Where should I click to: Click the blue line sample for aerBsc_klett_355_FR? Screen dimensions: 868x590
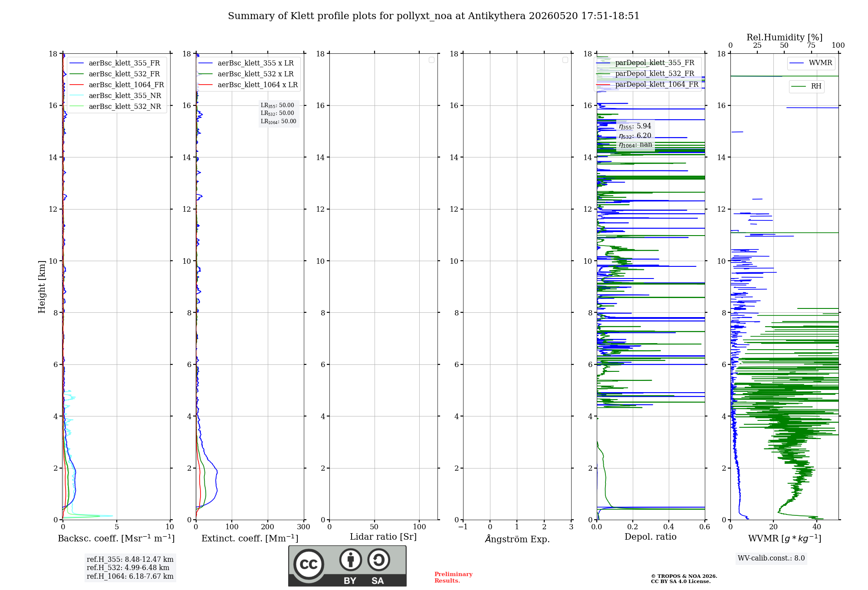(x=77, y=63)
